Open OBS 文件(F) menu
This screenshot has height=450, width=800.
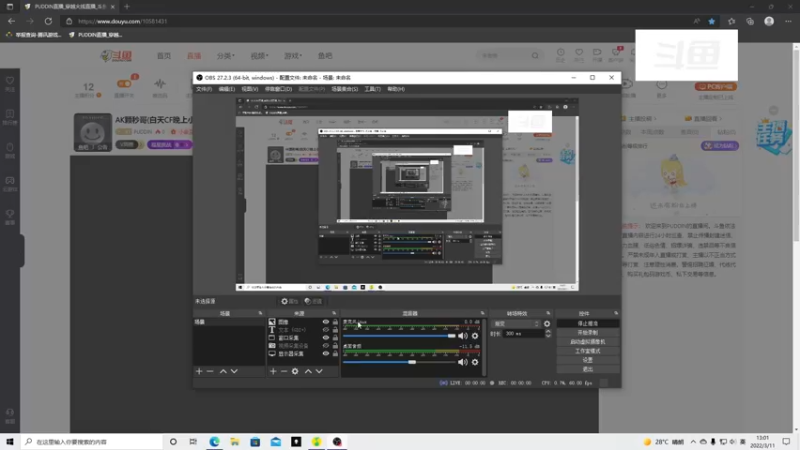[204, 89]
